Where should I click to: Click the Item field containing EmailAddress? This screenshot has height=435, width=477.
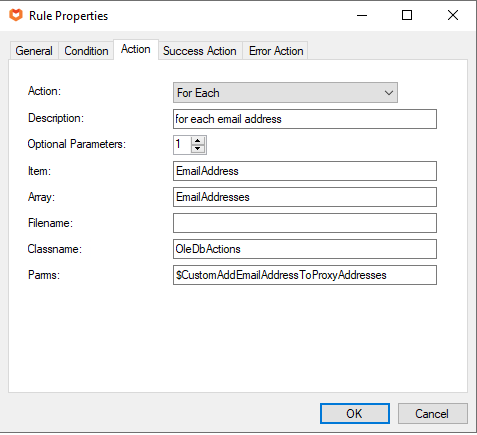click(x=305, y=171)
